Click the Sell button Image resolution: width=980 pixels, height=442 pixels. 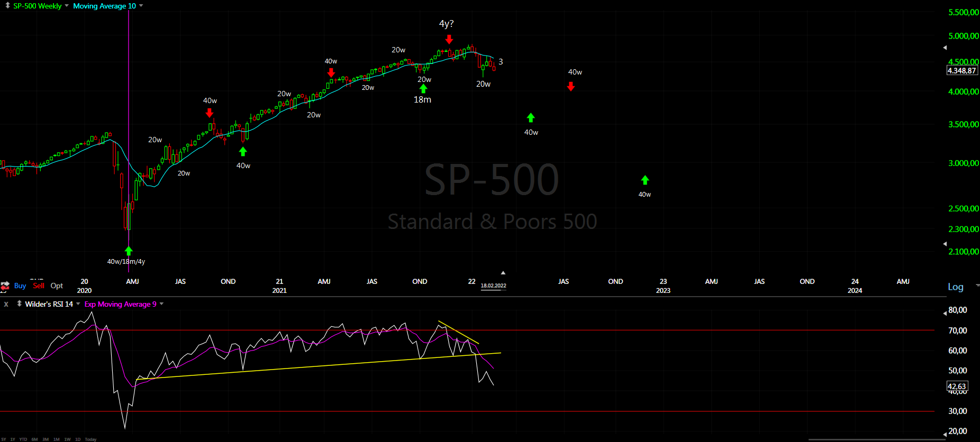coord(39,286)
